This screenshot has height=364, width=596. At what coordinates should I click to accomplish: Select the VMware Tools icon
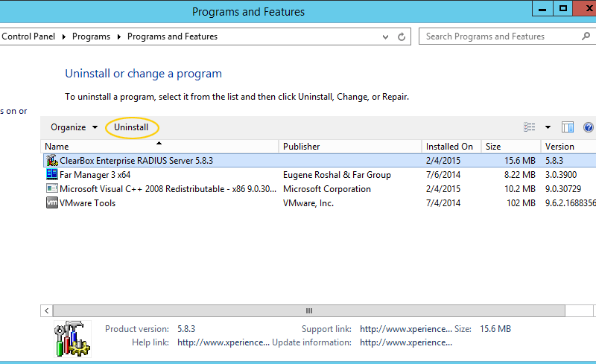tap(52, 202)
